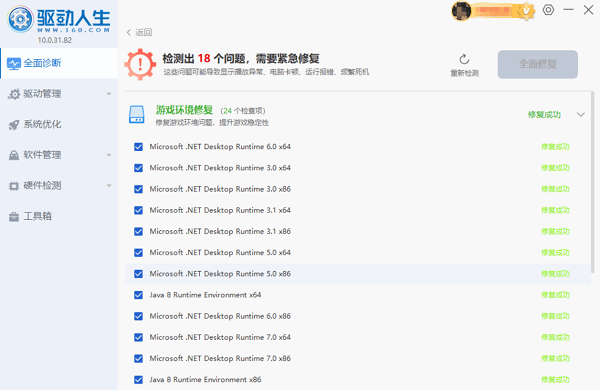Open the 软件管理 sidebar menu
This screenshot has height=390, width=600.
[x=59, y=155]
